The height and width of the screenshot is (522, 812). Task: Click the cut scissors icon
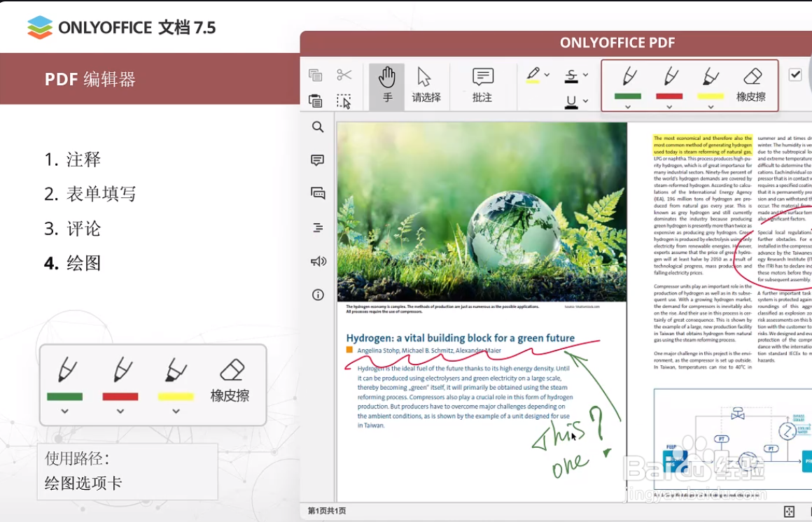(344, 75)
